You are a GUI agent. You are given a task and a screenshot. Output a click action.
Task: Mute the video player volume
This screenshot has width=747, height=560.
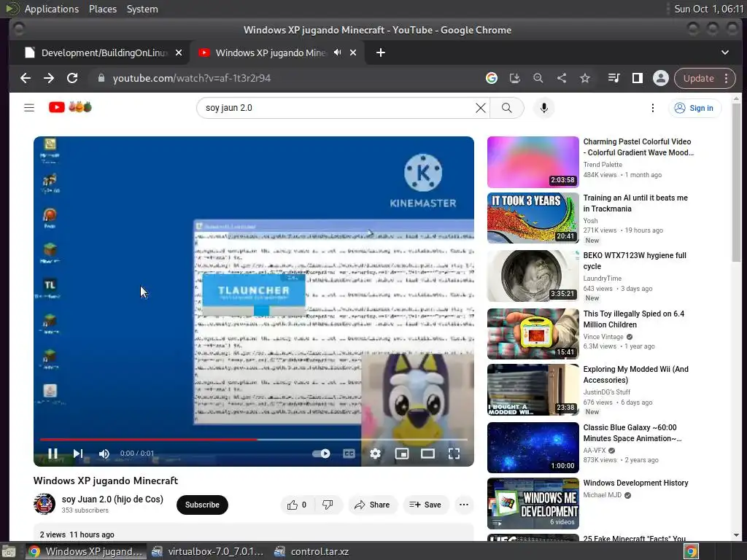click(104, 454)
